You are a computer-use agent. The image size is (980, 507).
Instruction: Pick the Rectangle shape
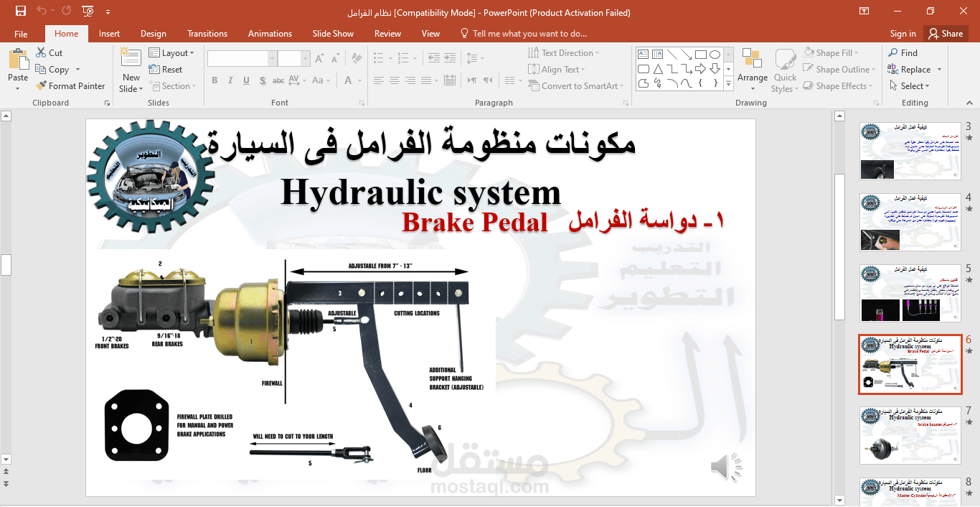point(701,54)
